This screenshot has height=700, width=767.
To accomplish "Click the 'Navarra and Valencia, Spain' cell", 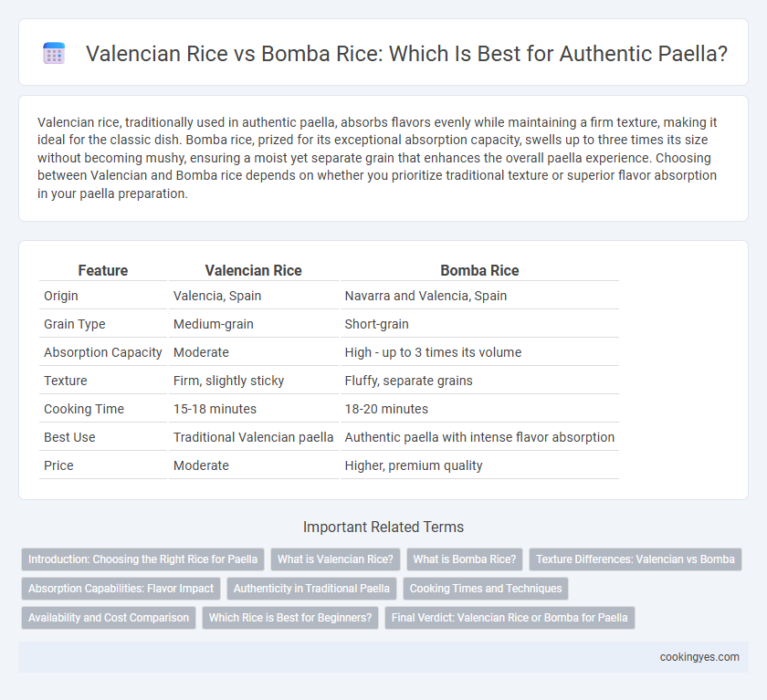I will pos(426,296).
